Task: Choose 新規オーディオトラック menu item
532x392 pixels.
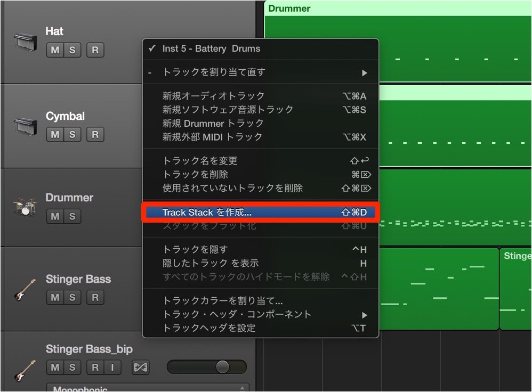Action: (261, 96)
